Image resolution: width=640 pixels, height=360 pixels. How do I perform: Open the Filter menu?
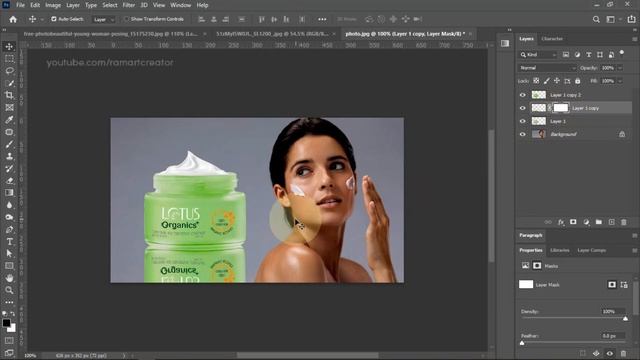point(129,5)
